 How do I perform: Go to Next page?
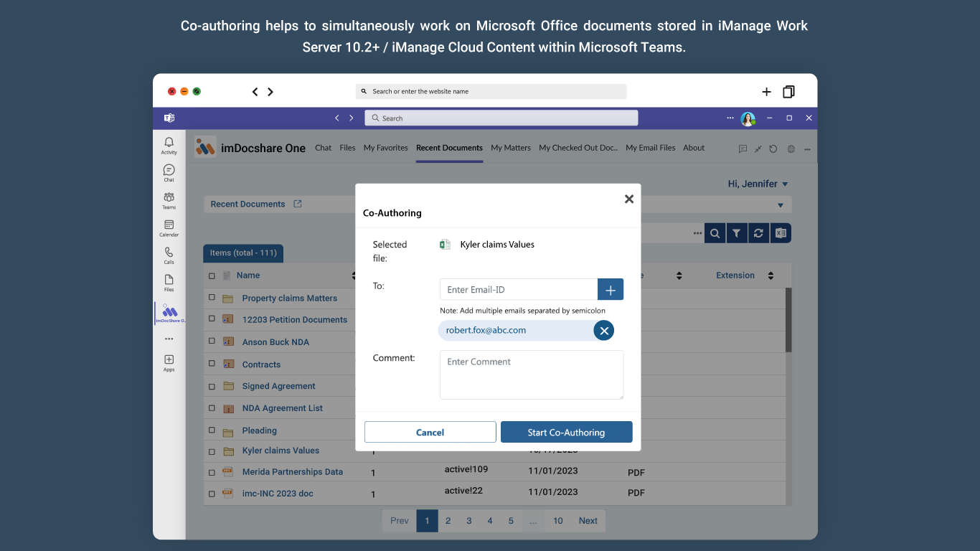click(588, 521)
